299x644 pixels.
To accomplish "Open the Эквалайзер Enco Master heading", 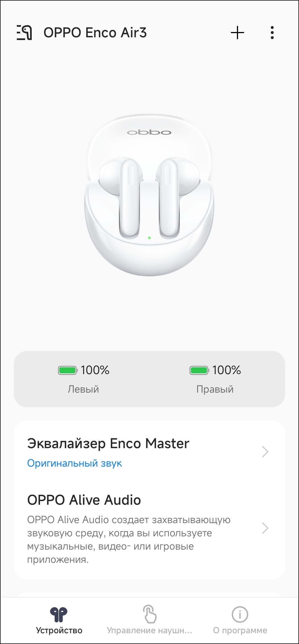I will point(108,443).
